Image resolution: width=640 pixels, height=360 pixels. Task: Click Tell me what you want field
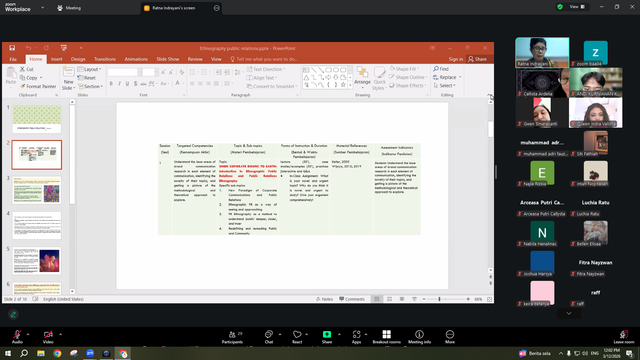[264, 59]
